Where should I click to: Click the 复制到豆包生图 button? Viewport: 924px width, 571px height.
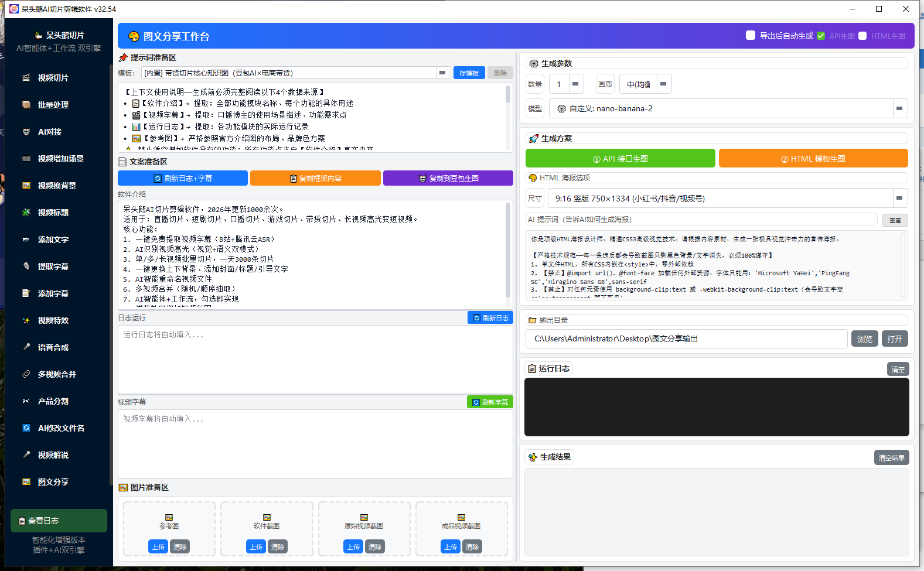[448, 178]
